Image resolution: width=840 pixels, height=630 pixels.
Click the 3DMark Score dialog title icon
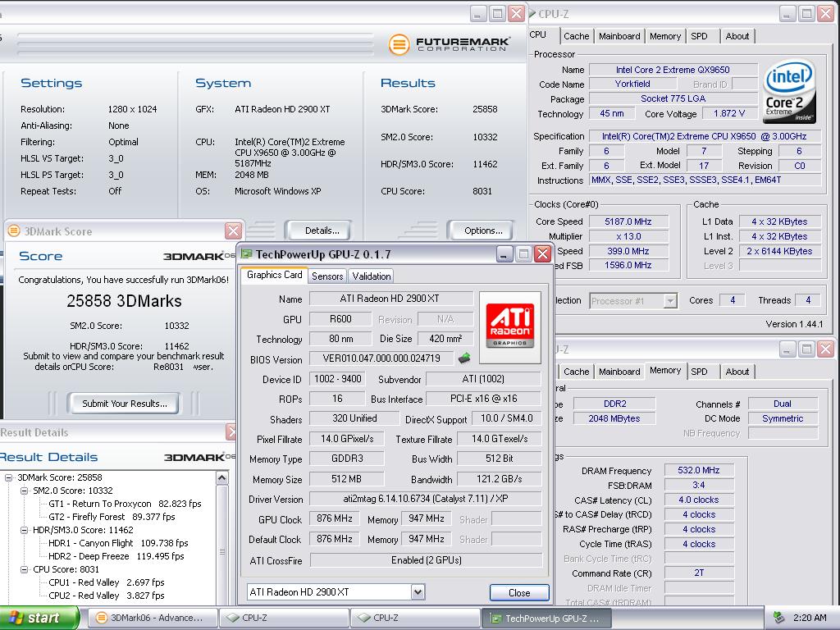pyautogui.click(x=14, y=231)
